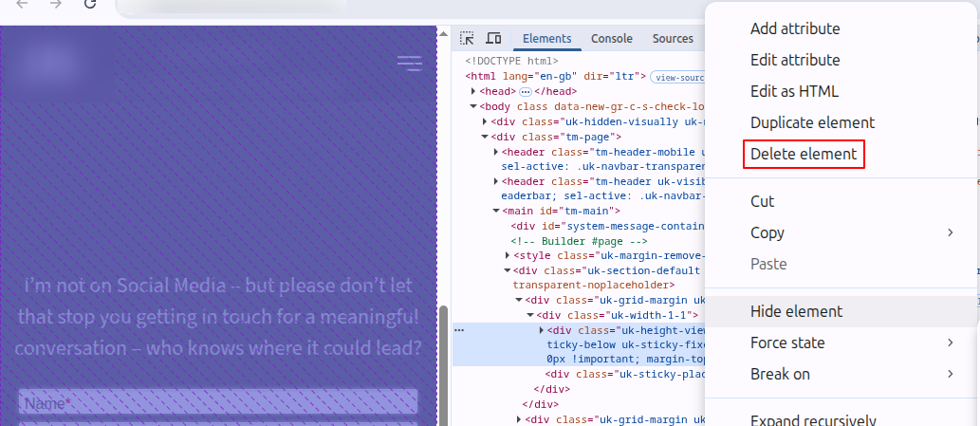Viewport: 980px width, 426px height.
Task: Activate the inspect element picker icon
Action: (467, 38)
